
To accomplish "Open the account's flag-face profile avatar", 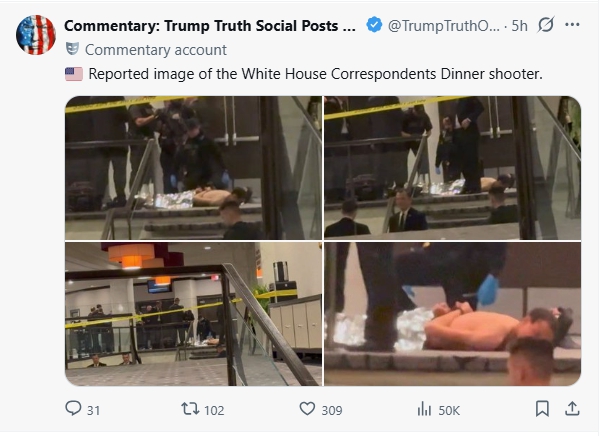I will click(36, 35).
